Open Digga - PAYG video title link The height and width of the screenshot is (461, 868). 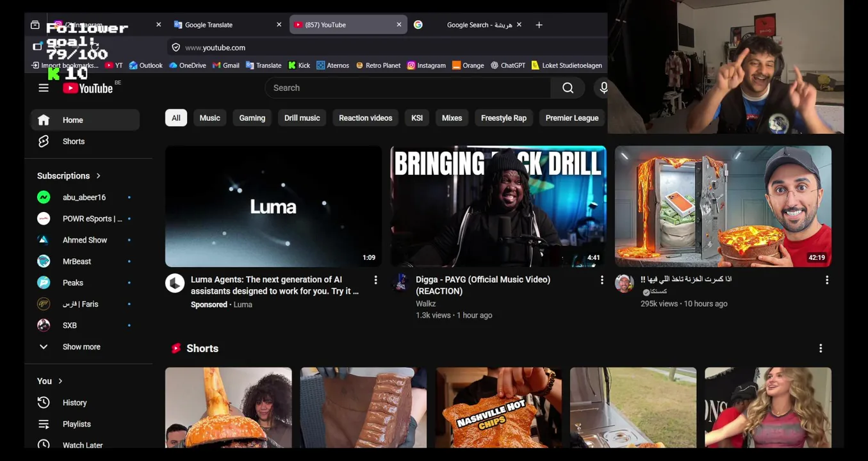[483, 286]
